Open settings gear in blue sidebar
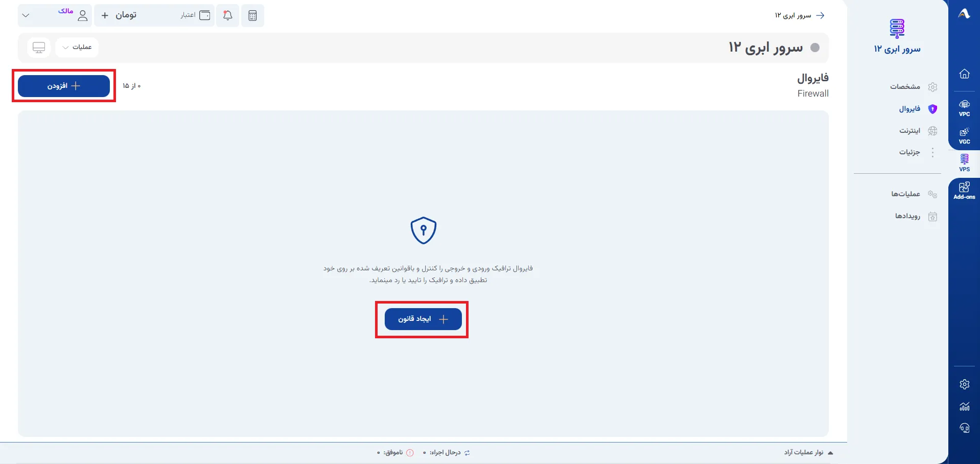The image size is (980, 464). tap(964, 384)
